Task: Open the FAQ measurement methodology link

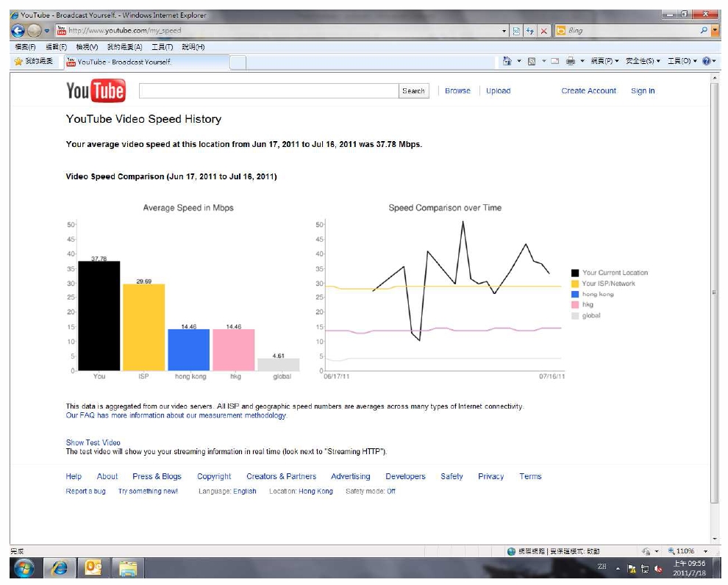Action: point(176,415)
